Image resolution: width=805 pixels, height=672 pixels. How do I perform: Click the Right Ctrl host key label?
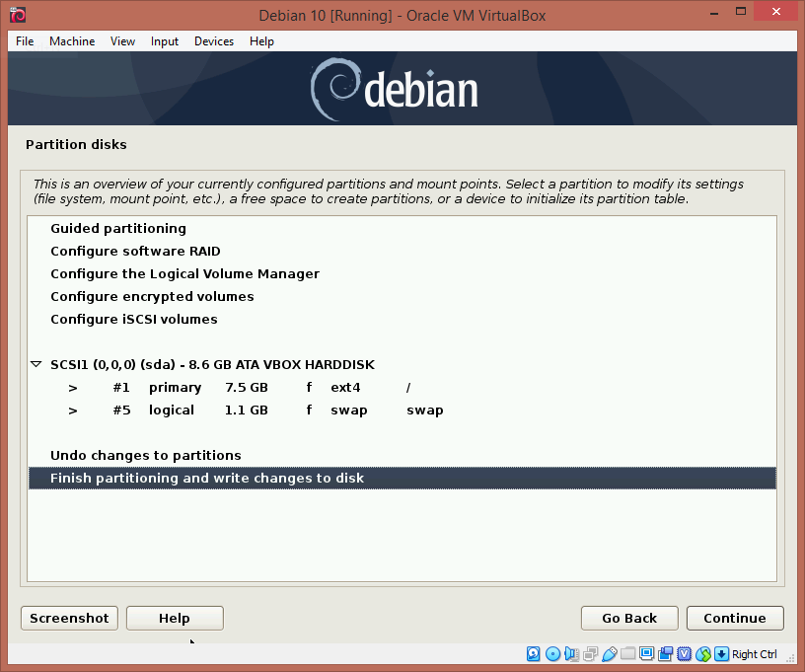tap(754, 654)
